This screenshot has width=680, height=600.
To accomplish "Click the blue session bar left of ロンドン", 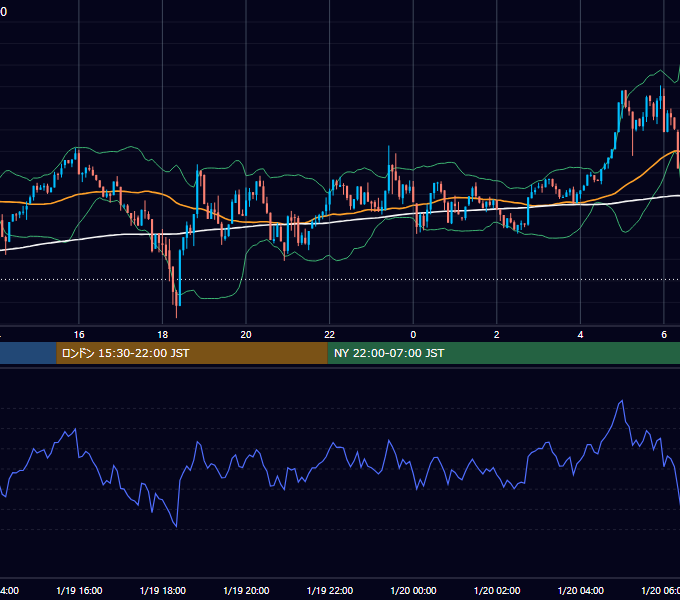I will coord(28,353).
